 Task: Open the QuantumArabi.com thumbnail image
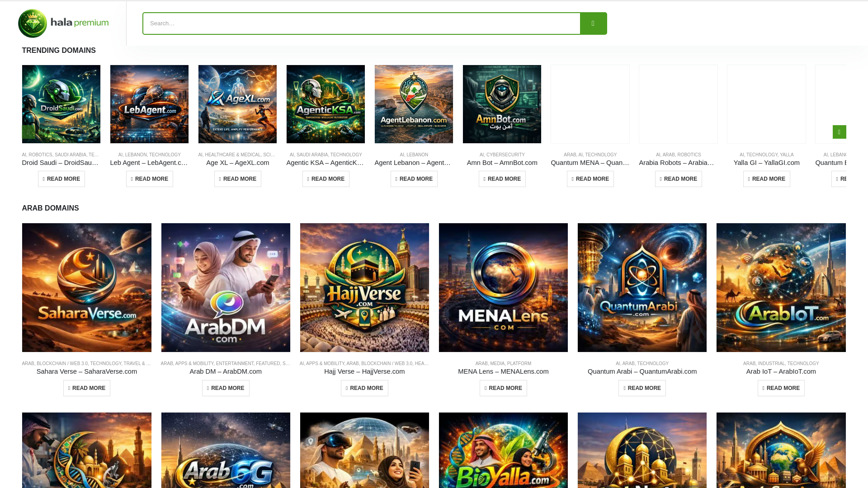pos(642,287)
